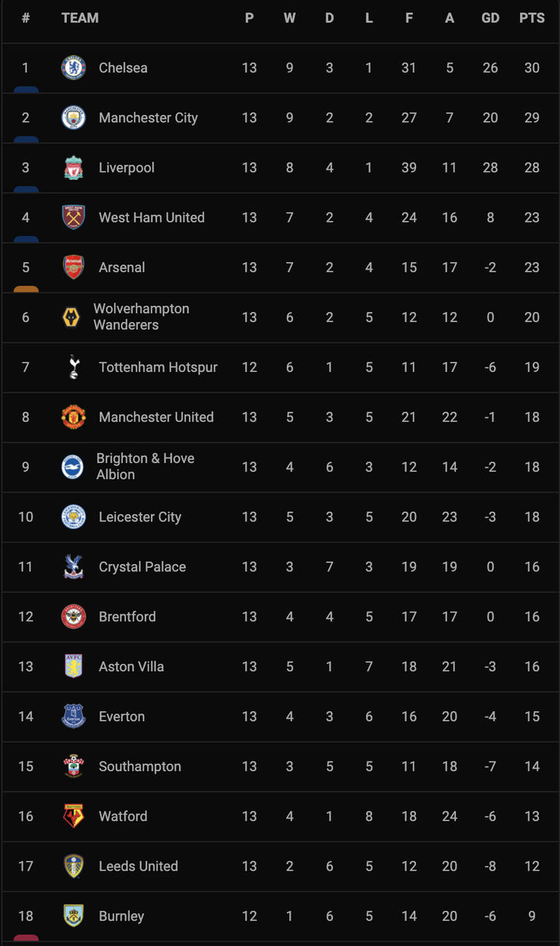Viewport: 560px width, 946px height.
Task: Click the Chelsea club crest
Action: pos(74,68)
